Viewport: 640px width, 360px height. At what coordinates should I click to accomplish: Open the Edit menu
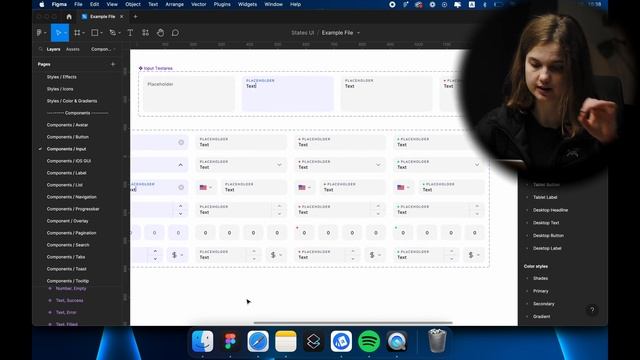94,4
